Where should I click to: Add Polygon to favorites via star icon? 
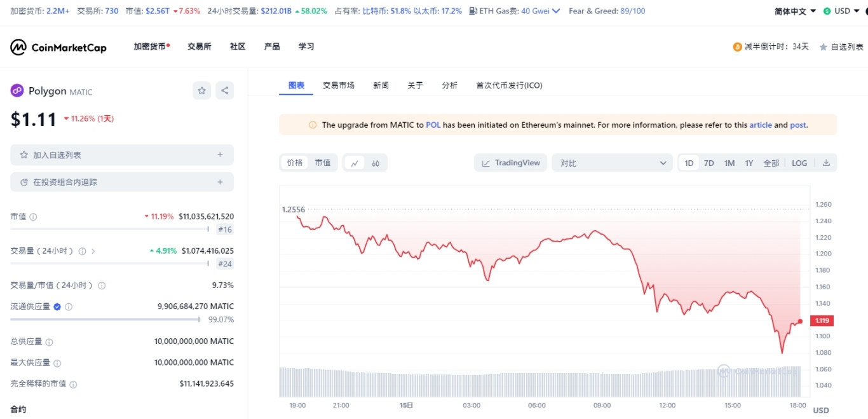pos(201,90)
